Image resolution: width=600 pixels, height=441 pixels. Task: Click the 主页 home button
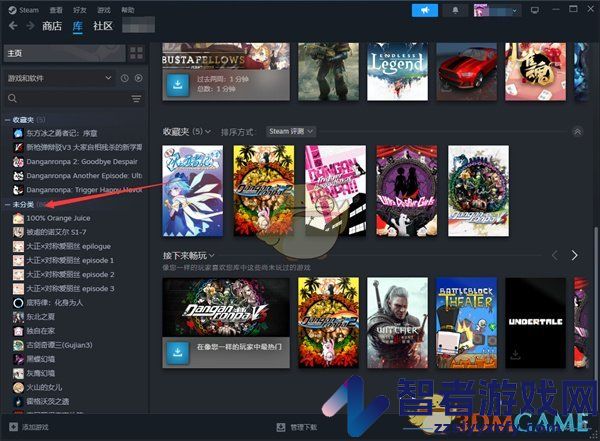65,53
